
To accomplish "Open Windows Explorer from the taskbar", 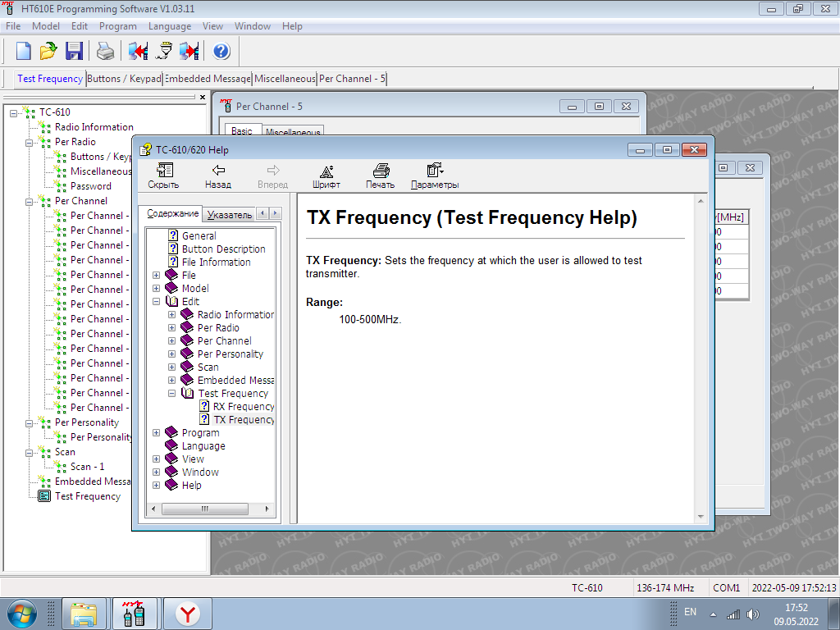I will [84, 614].
